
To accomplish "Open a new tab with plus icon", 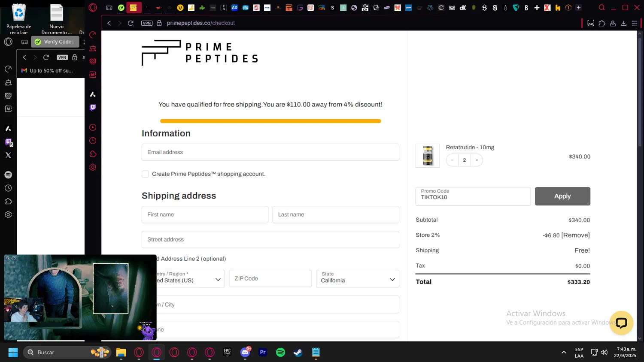I will (x=578, y=8).
